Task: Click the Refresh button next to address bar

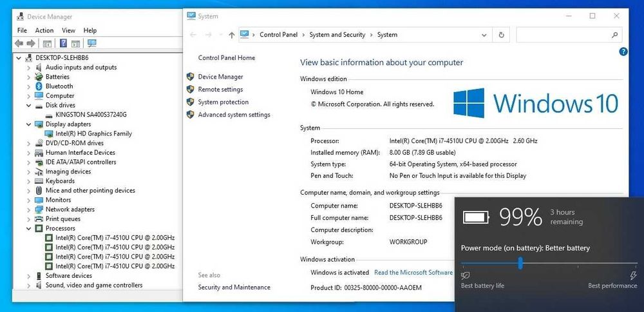Action: (x=501, y=35)
